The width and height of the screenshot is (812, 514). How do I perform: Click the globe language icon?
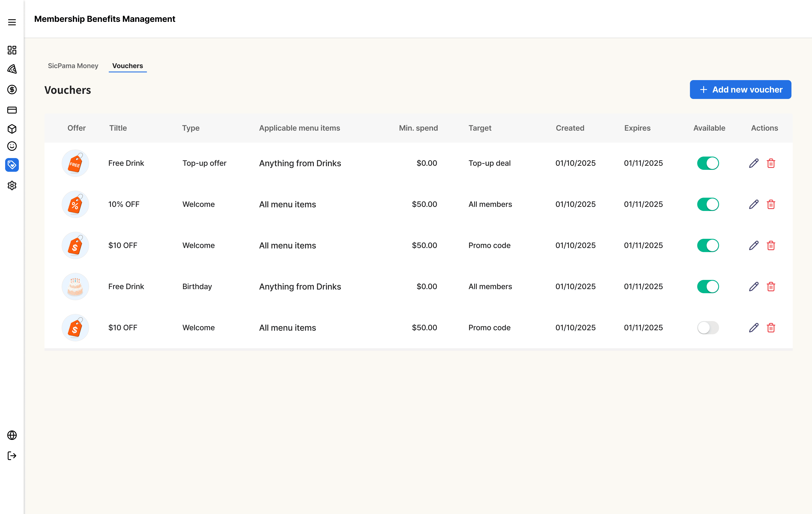point(12,435)
